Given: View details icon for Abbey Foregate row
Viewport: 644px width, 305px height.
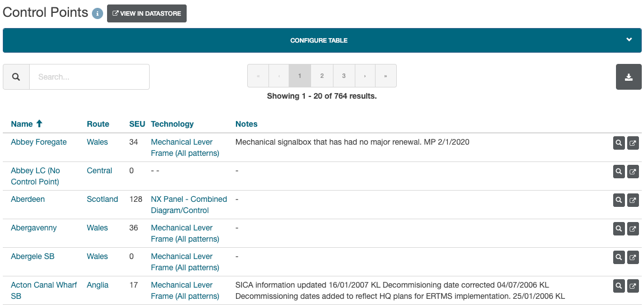Looking at the screenshot, I should point(619,143).
